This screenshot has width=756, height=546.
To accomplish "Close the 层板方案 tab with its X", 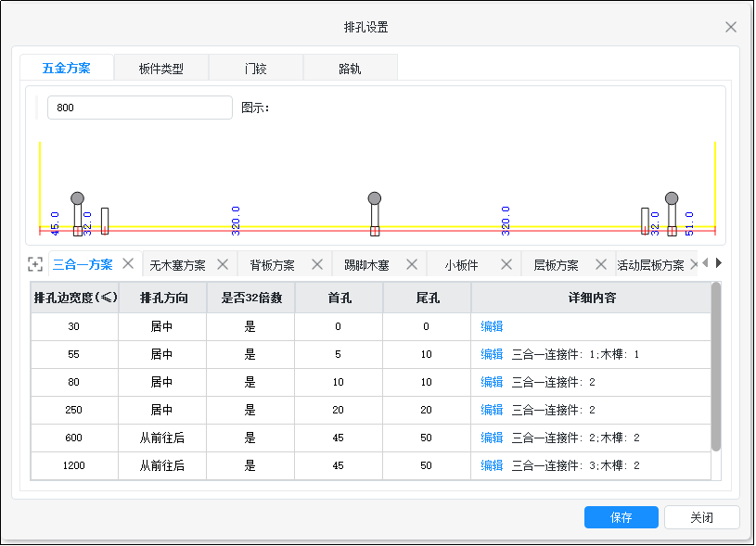I will click(601, 264).
